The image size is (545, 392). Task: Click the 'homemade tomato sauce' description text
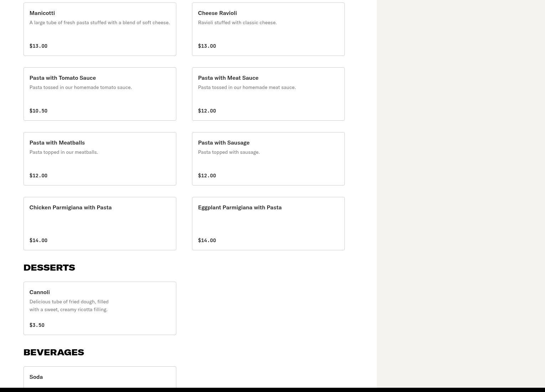(81, 87)
